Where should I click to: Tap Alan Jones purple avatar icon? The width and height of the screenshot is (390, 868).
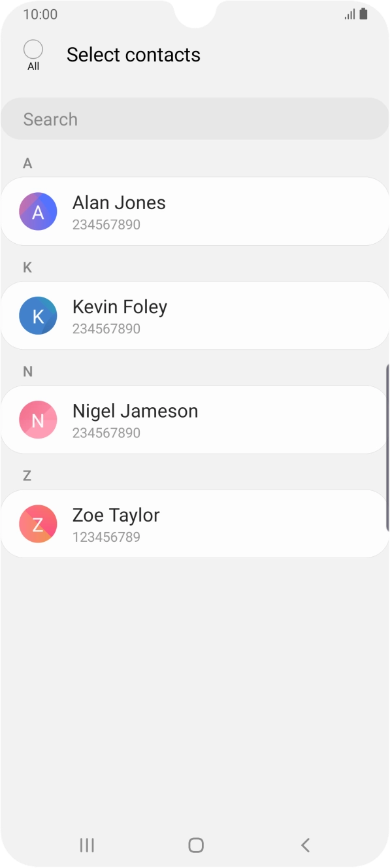point(38,211)
